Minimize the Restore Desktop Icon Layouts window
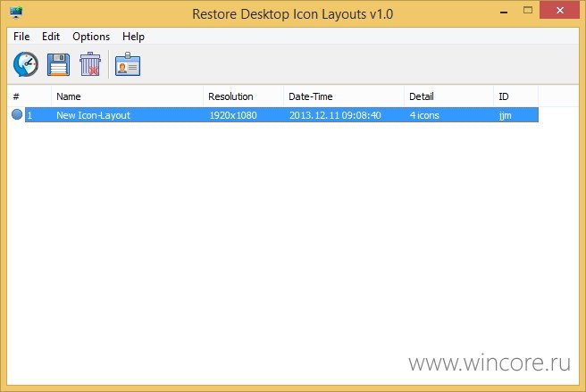The image size is (586, 392). click(x=504, y=12)
